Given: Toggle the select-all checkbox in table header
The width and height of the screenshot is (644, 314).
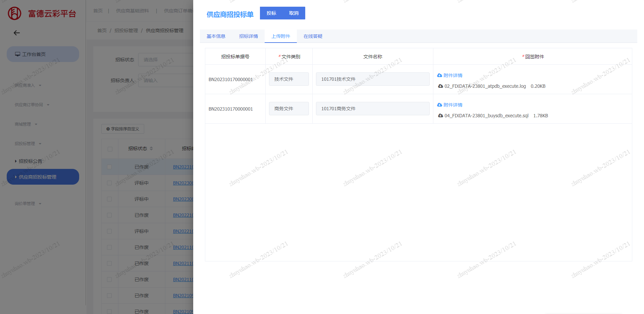Looking at the screenshot, I should [110, 149].
